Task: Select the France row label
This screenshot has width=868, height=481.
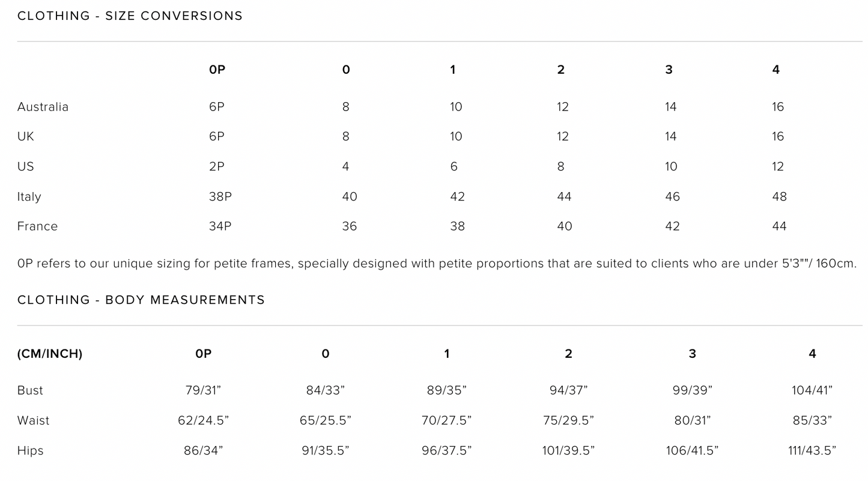Action: point(38,226)
